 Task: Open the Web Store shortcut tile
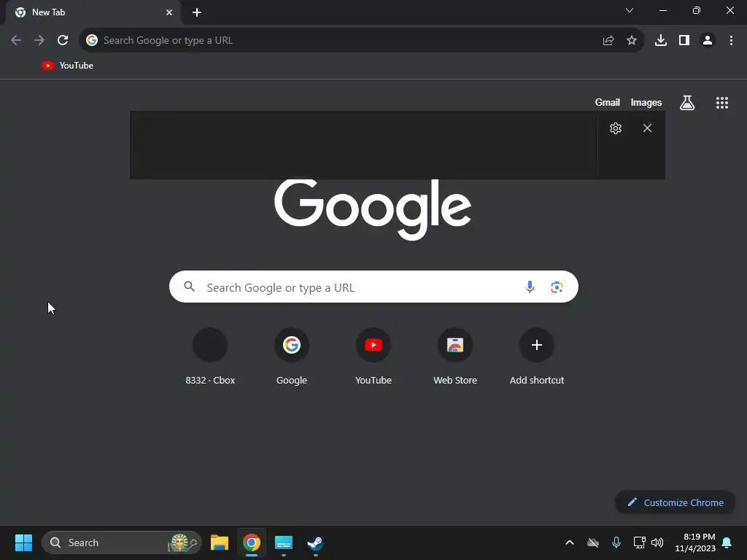coord(455,356)
